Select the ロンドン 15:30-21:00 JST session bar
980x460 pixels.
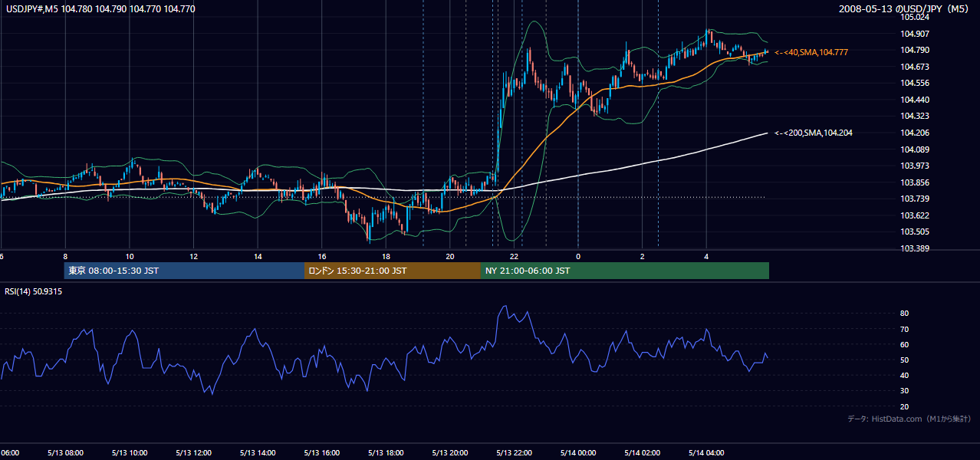coord(393,271)
